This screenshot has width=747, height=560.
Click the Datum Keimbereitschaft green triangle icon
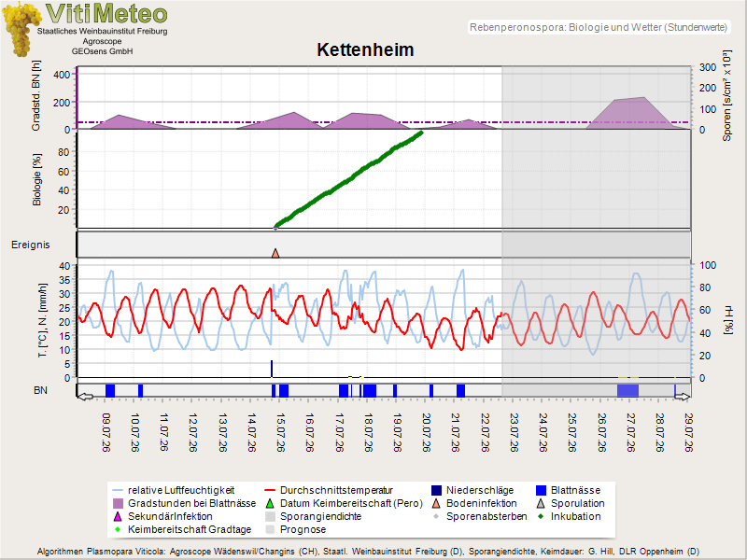coord(270,503)
